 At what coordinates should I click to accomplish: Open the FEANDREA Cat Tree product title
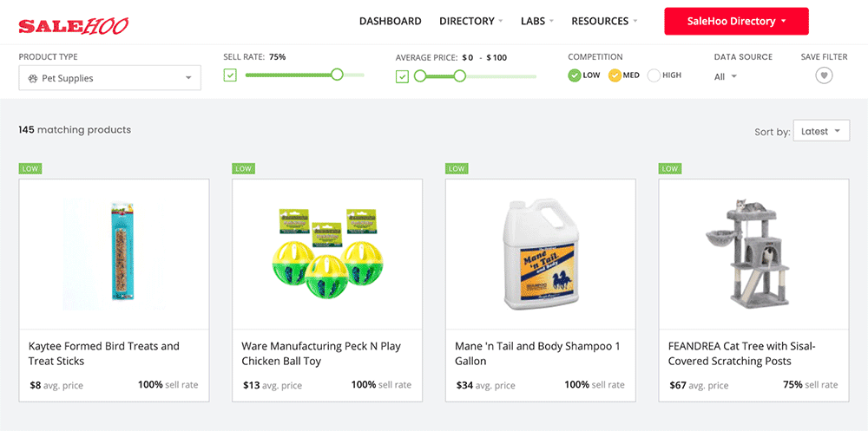tap(742, 353)
